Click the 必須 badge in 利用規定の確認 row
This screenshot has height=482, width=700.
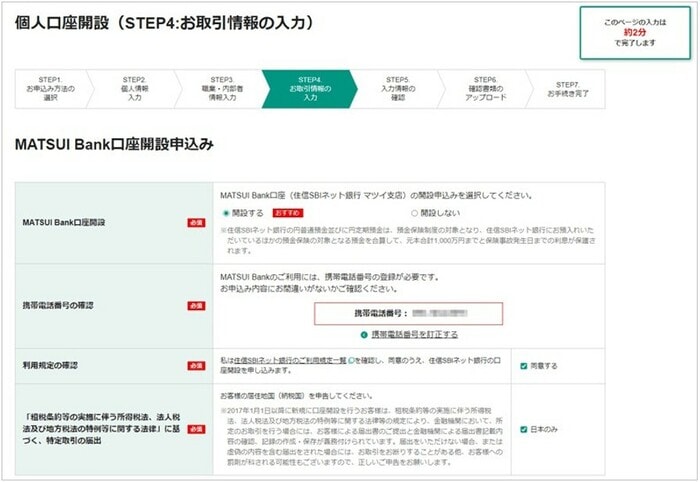pos(196,366)
